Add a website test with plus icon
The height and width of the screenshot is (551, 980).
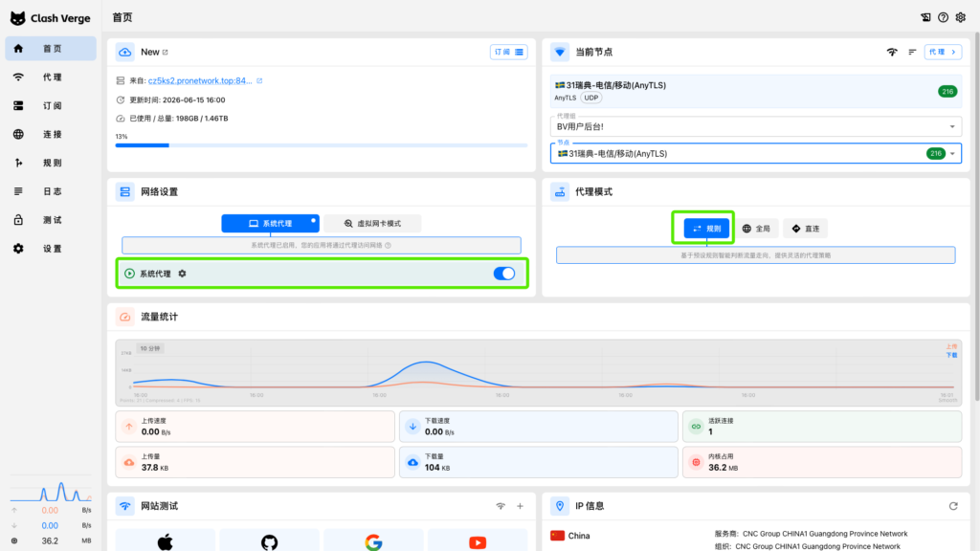click(520, 506)
